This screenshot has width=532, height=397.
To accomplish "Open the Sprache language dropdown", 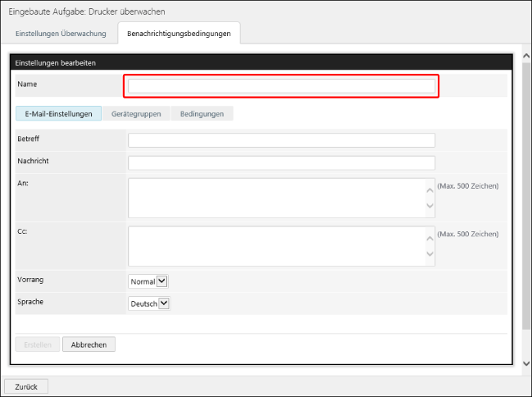I will click(x=150, y=303).
